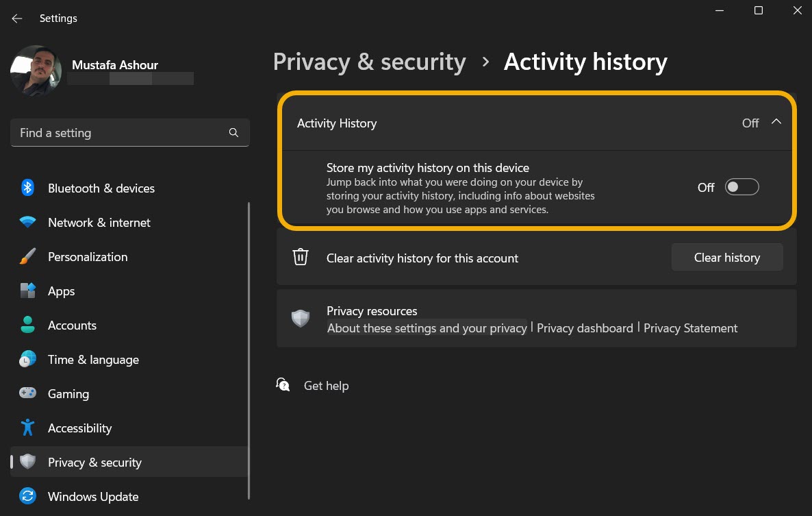
Task: Open Accessibility settings
Action: [79, 428]
